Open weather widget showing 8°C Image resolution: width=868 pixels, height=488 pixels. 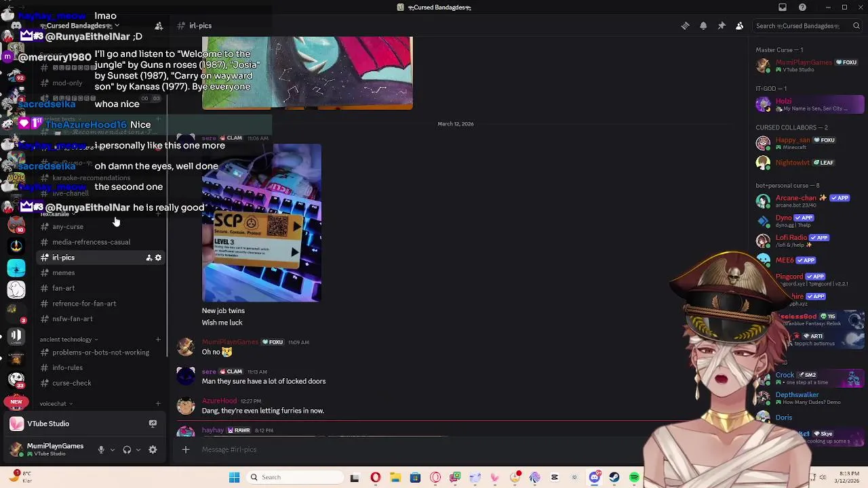20,477
